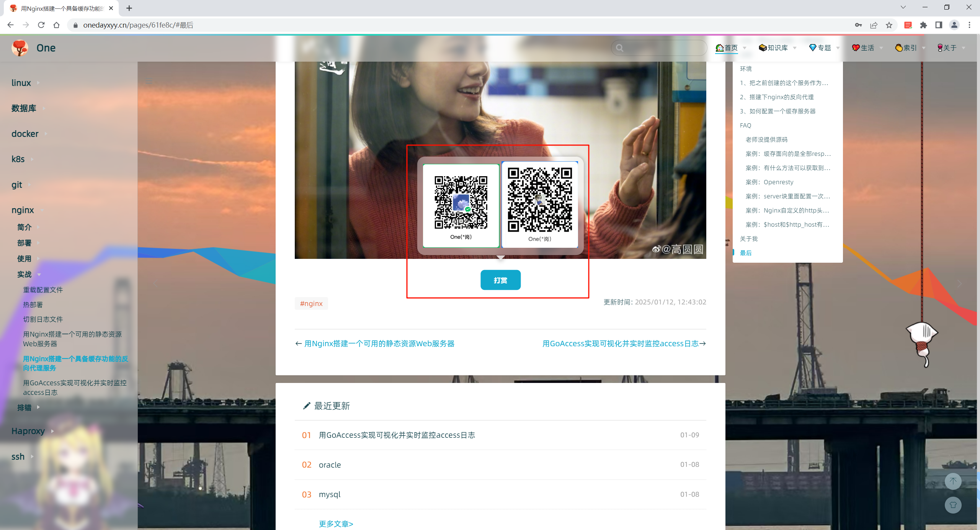This screenshot has width=980, height=530.
Task: Click the 更多文章> link
Action: pyautogui.click(x=336, y=523)
